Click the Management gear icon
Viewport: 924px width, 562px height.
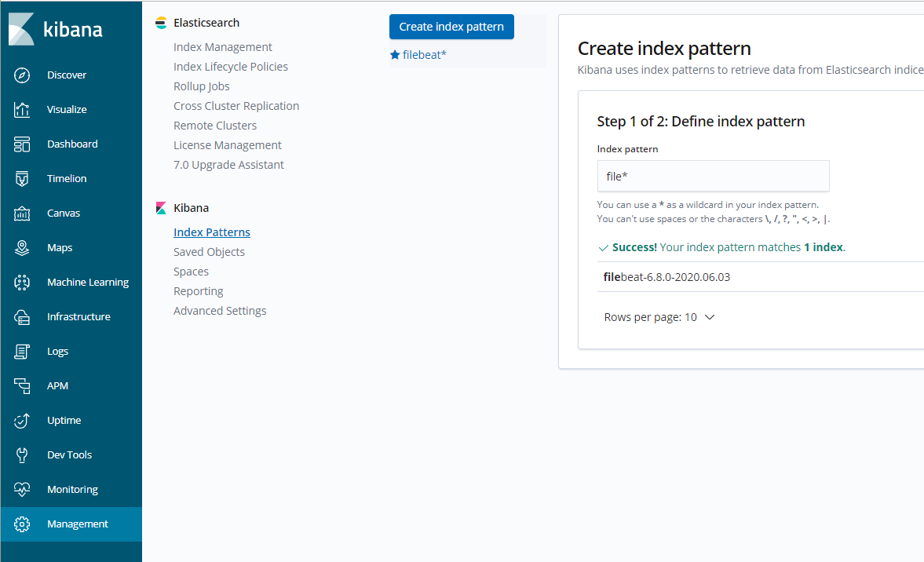22,524
